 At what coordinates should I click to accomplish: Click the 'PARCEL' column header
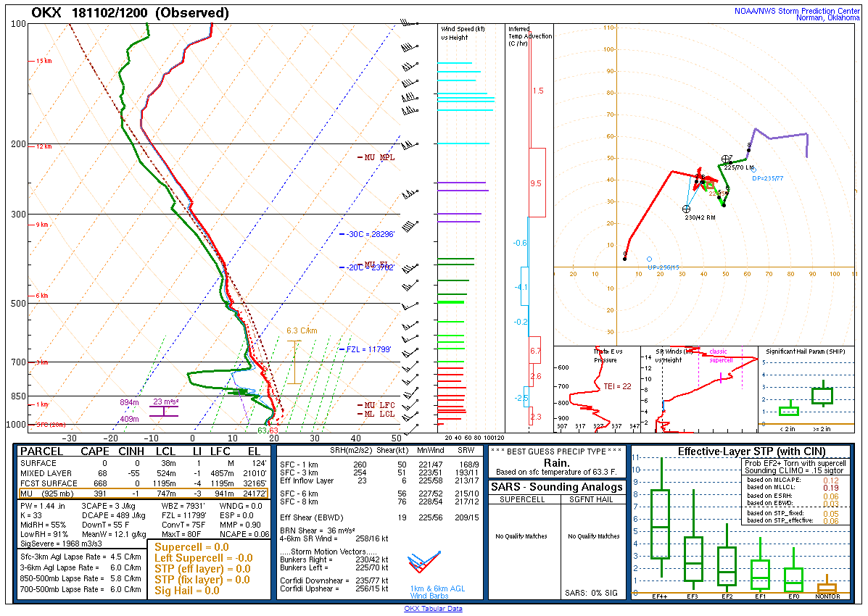[x=41, y=451]
